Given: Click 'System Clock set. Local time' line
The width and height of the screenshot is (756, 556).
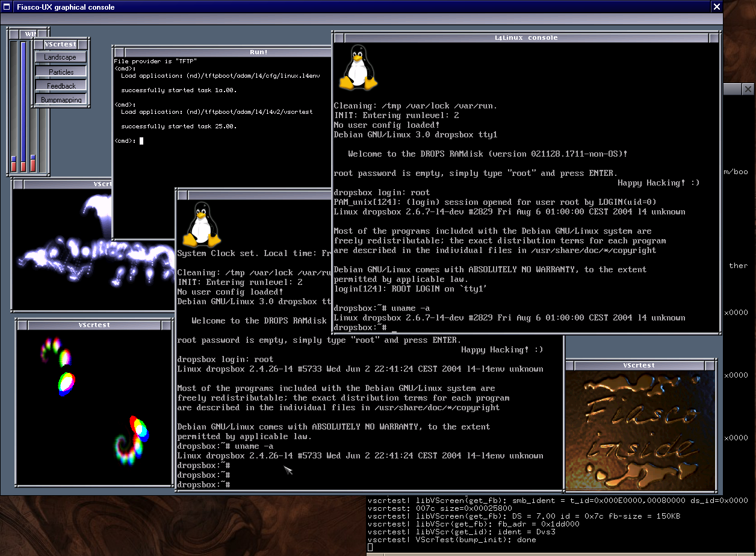Looking at the screenshot, I should coord(255,253).
